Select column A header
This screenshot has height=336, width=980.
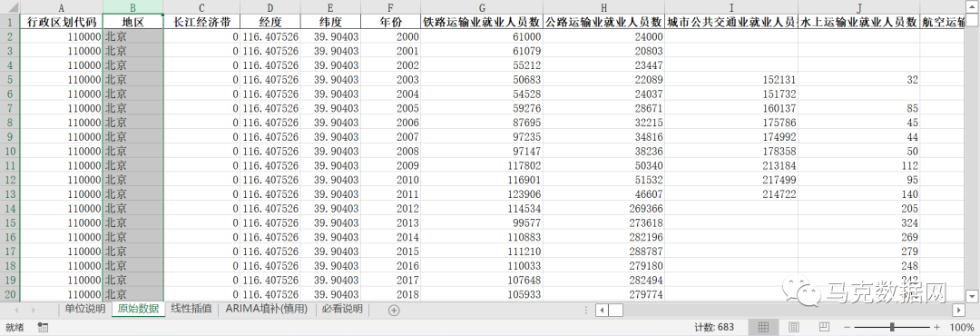click(x=62, y=7)
